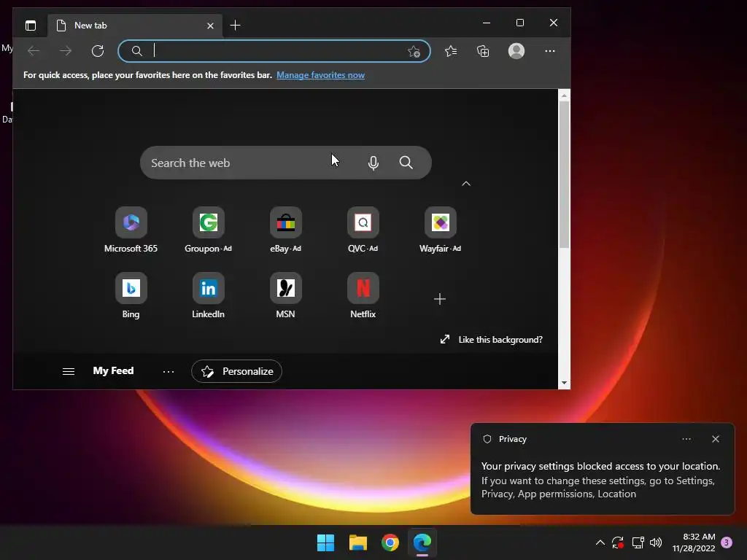
Task: Open My Feed more options ellipsis
Action: (x=169, y=371)
